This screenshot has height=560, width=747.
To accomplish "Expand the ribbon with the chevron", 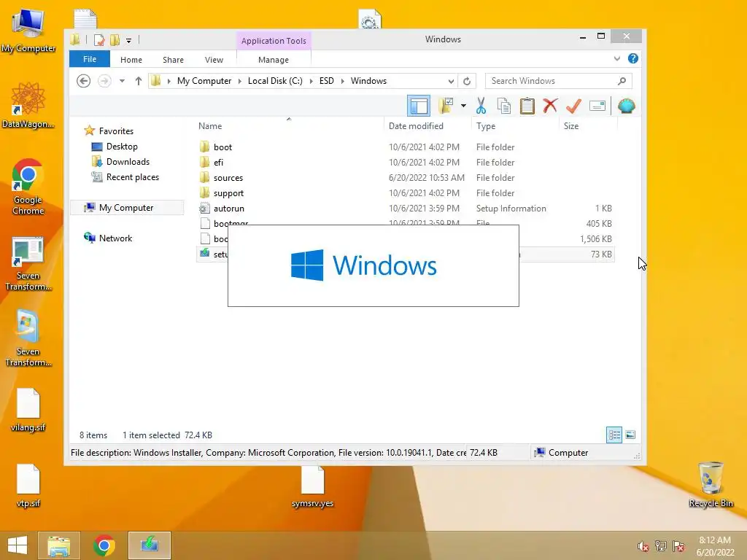I will (617, 58).
